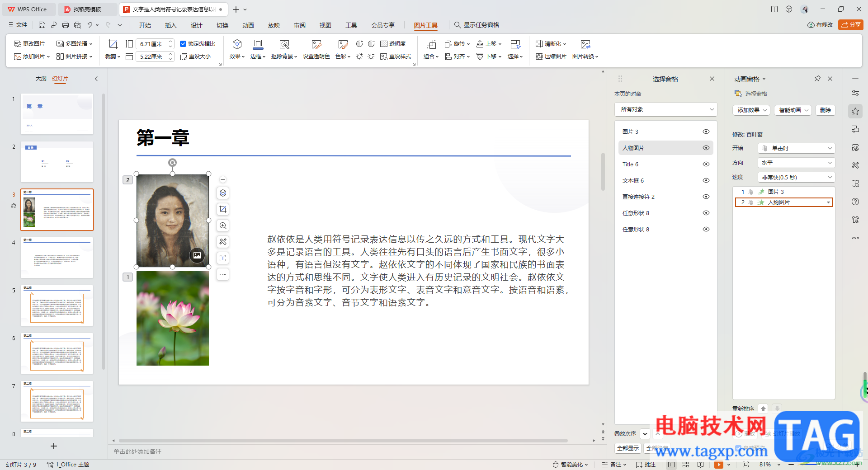Image resolution: width=868 pixels, height=470 pixels.
Task: Click the replace image icon on the portrait
Action: click(x=197, y=255)
